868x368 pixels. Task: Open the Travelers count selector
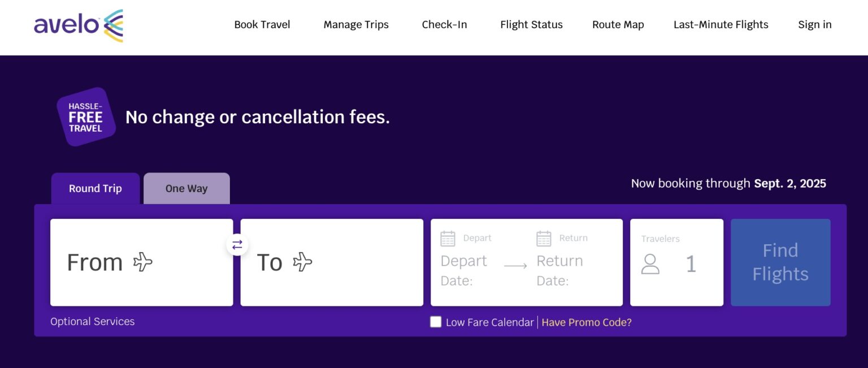click(x=676, y=262)
